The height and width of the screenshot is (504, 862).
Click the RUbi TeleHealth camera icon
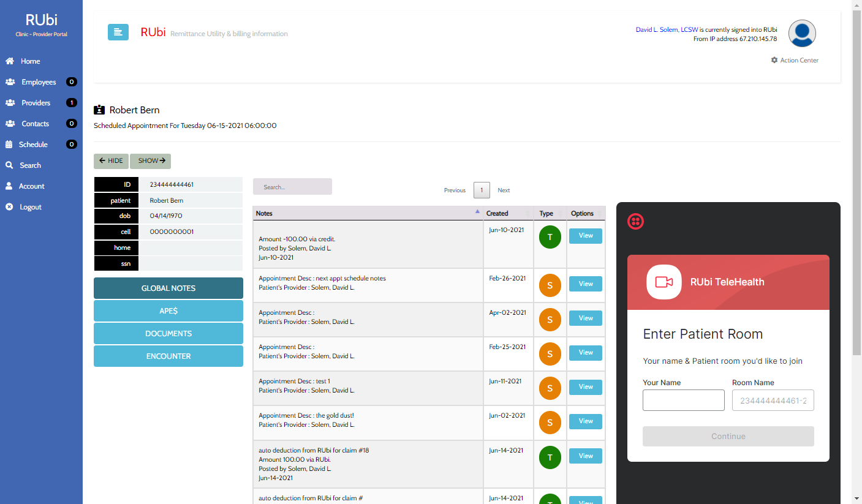pyautogui.click(x=664, y=282)
